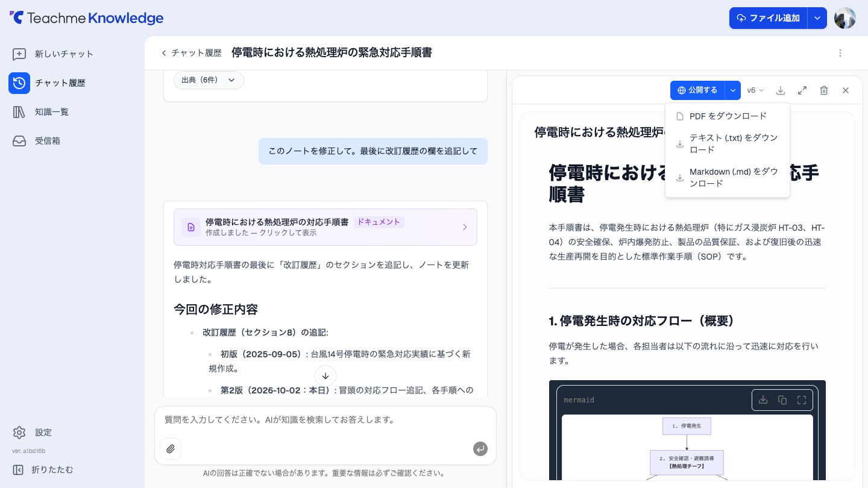The width and height of the screenshot is (868, 488).
Task: Go back to チャット履歴 link
Action: [x=191, y=53]
